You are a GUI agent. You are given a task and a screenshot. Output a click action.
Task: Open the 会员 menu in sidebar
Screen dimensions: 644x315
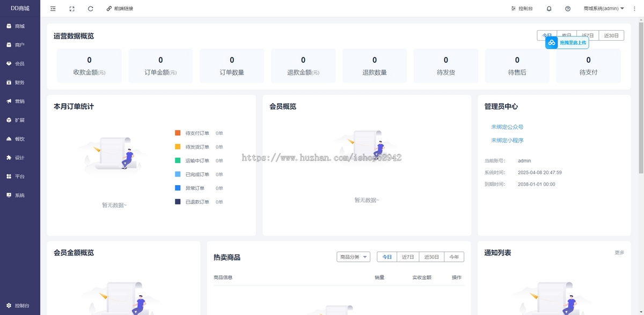tap(20, 64)
